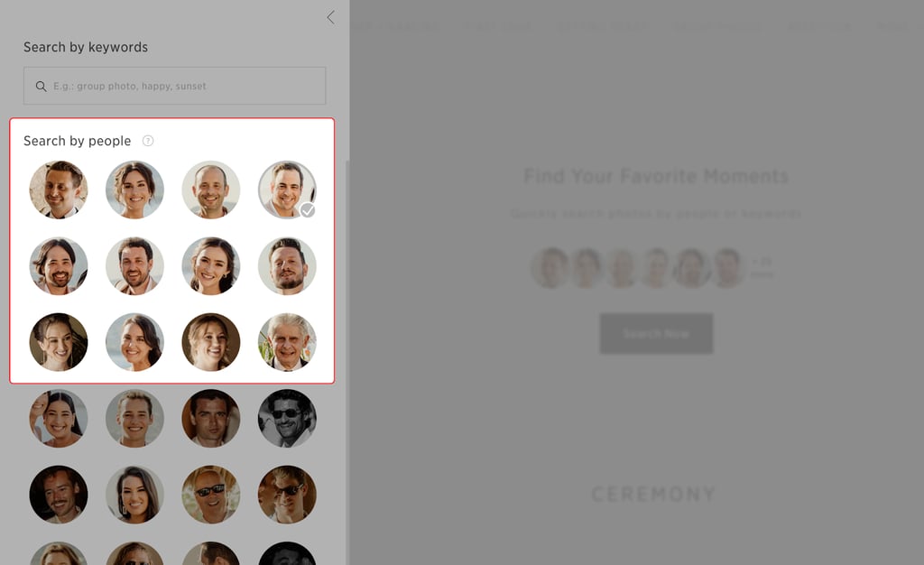
Task: Choose the long-haired bearded man's face
Action: tap(59, 265)
